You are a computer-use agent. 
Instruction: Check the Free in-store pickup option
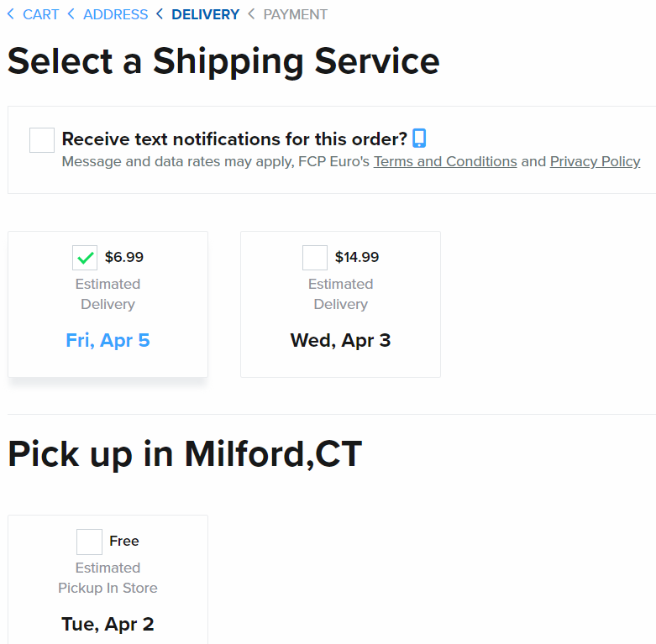pos(89,542)
